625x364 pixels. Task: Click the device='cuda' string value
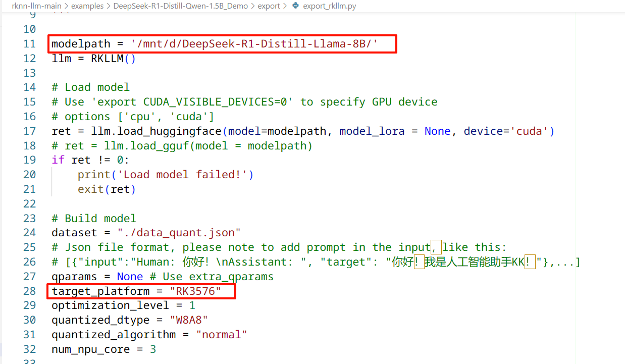530,131
